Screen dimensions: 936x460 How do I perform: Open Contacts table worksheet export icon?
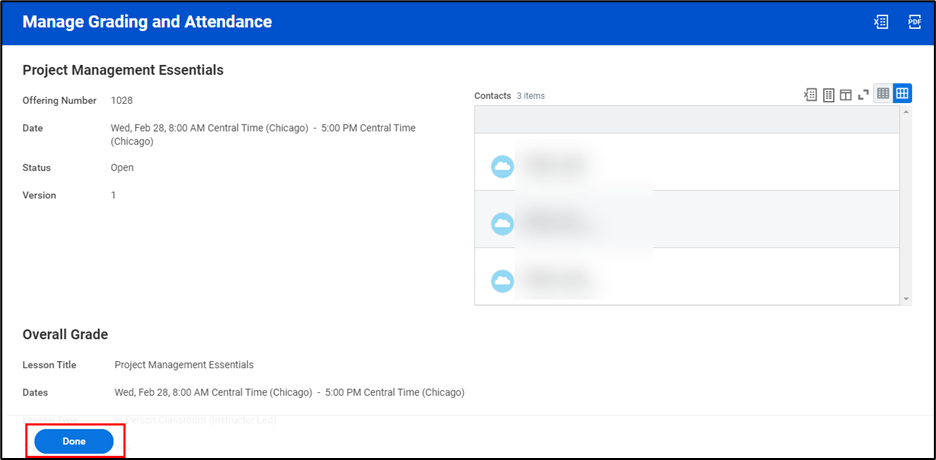(x=828, y=94)
